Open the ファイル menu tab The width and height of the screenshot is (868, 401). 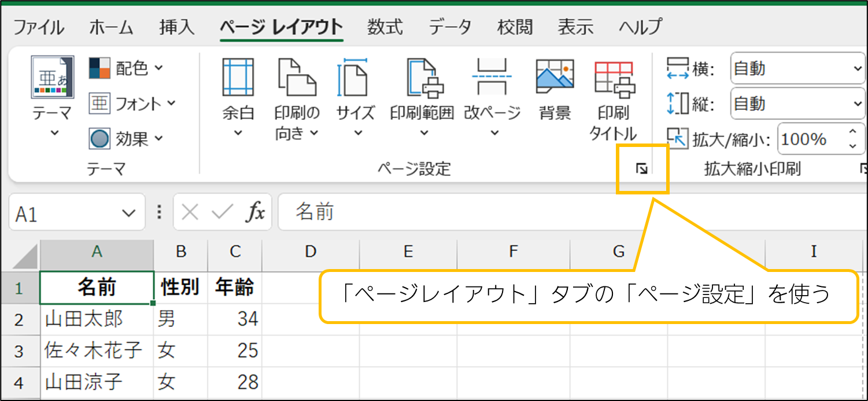39,27
